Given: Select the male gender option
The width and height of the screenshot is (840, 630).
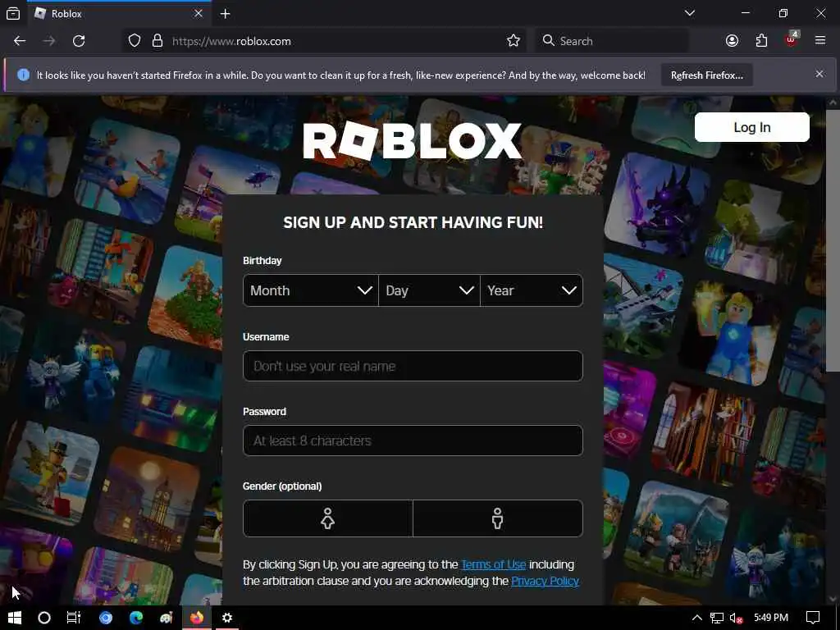Looking at the screenshot, I should click(498, 518).
